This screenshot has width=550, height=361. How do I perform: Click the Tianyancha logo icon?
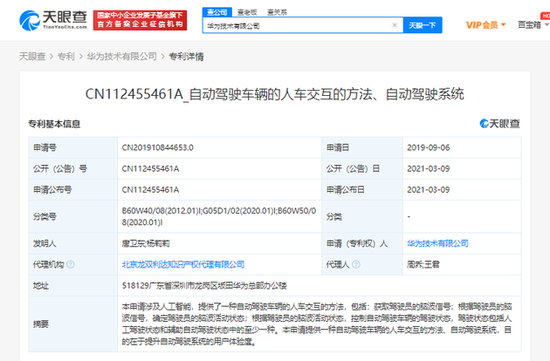pos(30,20)
